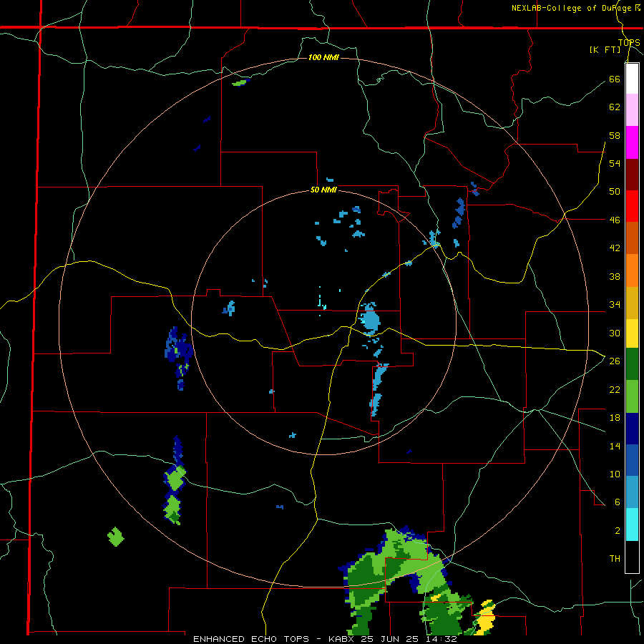Select the dark green 30 kft legend swatch

632,364
